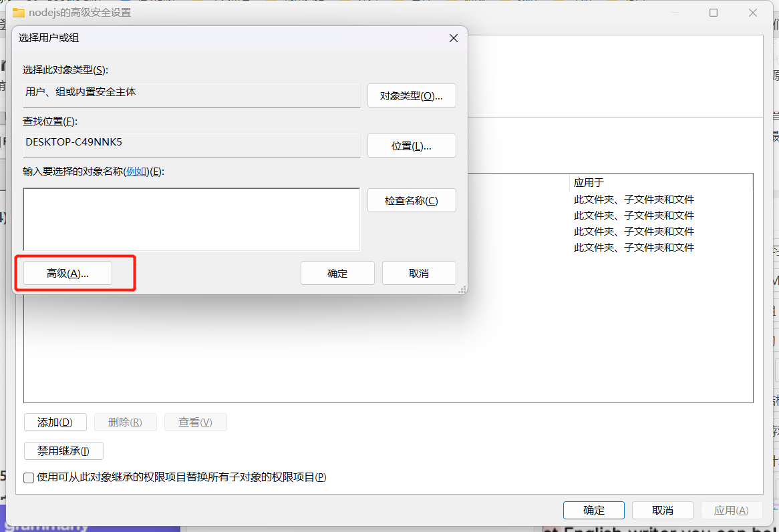This screenshot has width=779, height=532.
Task: Open the 位置(L)... chooser
Action: pos(412,146)
